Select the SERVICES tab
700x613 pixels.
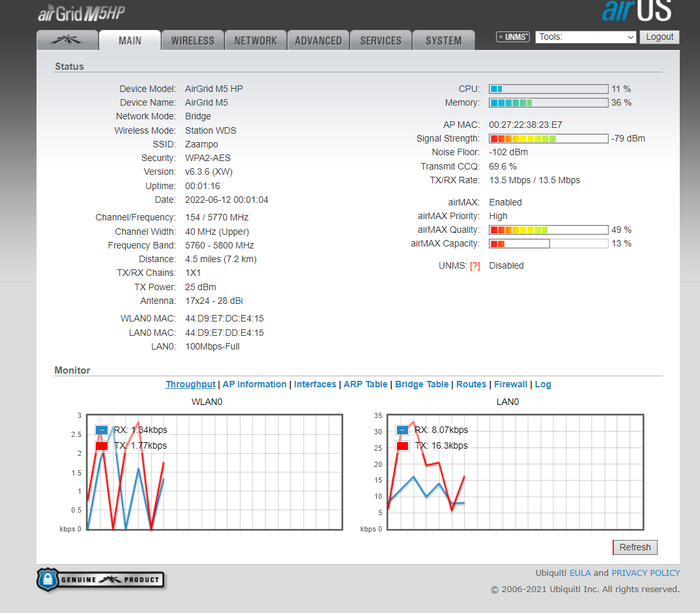point(381,40)
